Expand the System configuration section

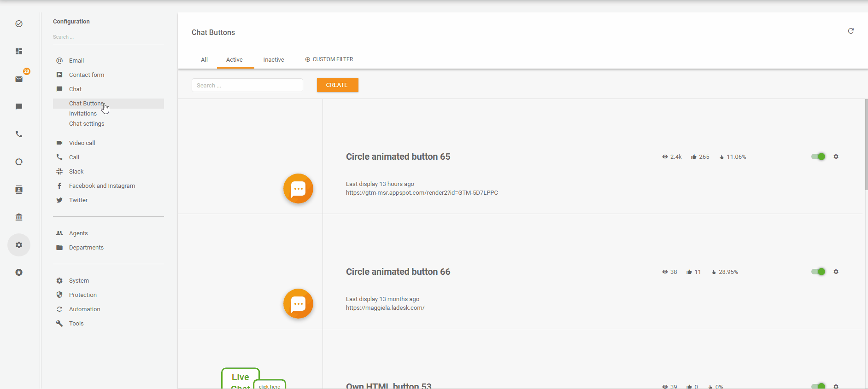(79, 281)
